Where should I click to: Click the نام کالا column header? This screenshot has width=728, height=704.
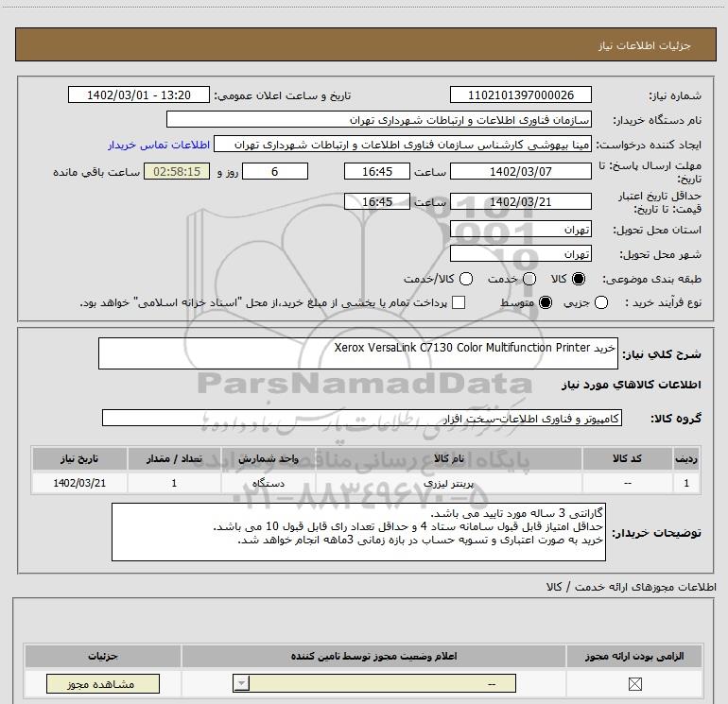coord(448,458)
